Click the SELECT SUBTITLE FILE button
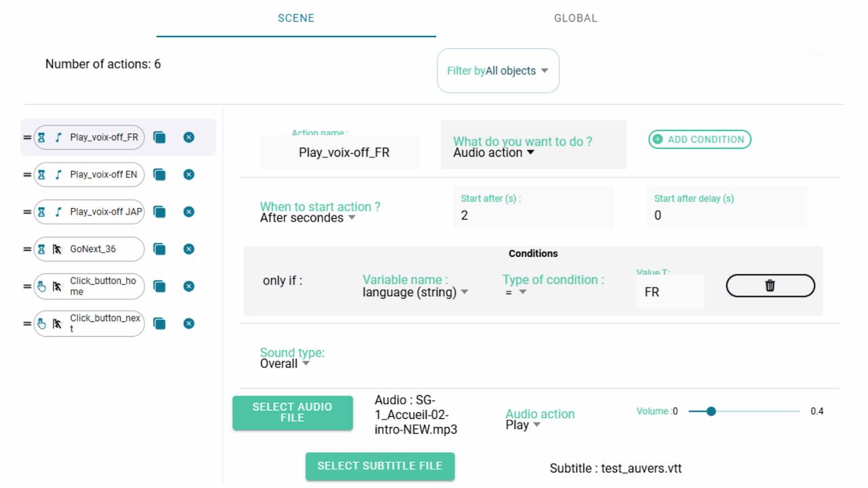The image size is (868, 488). 380,466
